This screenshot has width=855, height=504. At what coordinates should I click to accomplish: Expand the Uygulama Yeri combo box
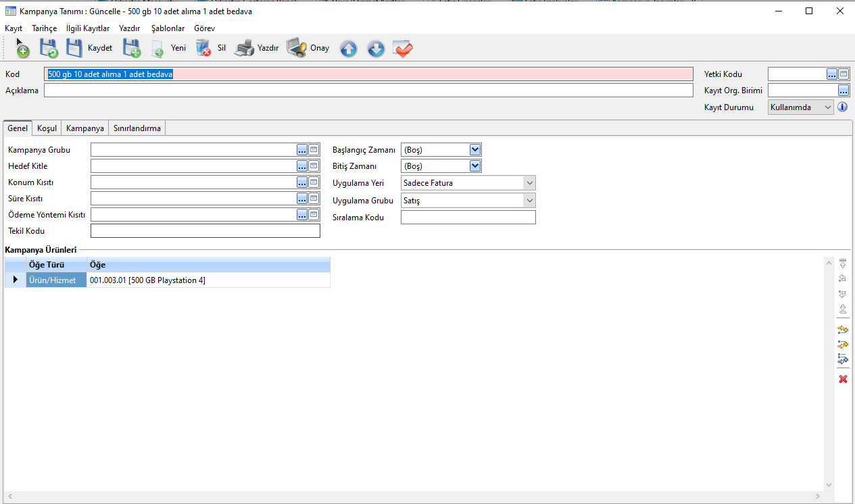point(529,182)
